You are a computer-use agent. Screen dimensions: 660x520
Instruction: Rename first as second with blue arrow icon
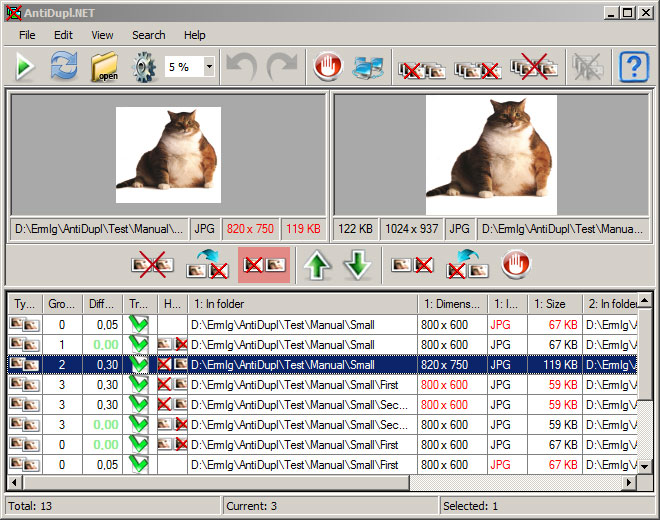[208, 264]
